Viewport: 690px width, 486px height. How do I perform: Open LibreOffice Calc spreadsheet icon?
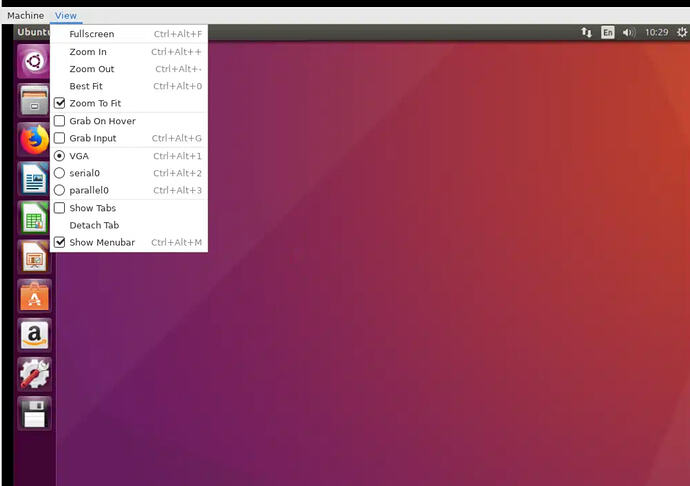(x=34, y=217)
